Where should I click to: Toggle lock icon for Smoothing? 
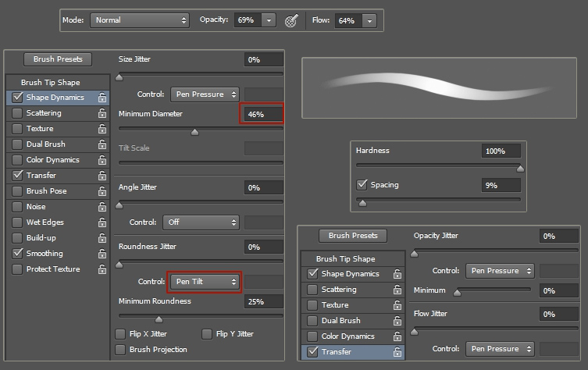pyautogui.click(x=102, y=254)
